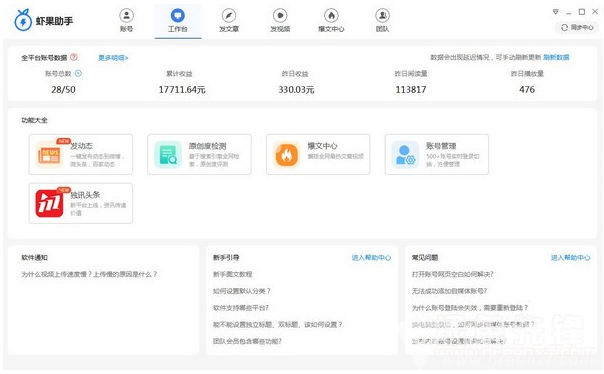Open the 账号 tab icon
This screenshot has width=604, height=374.
126,16
